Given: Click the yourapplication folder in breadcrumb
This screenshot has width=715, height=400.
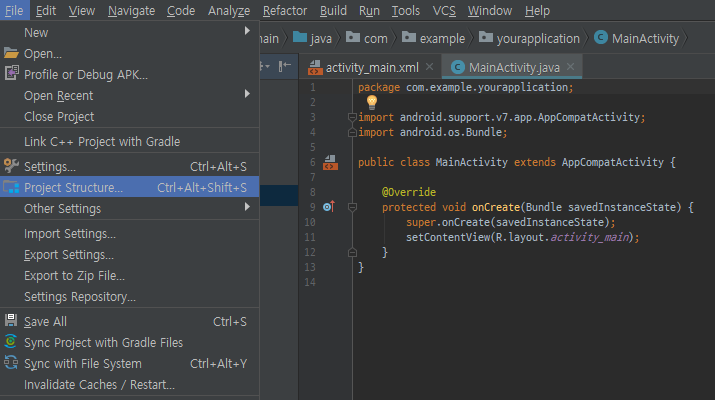Looking at the screenshot, I should (529, 38).
